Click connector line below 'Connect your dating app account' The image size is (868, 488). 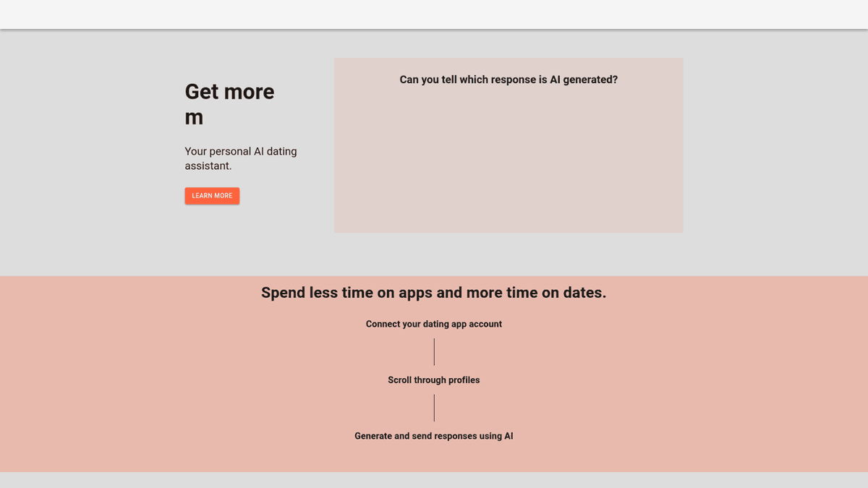434,351
